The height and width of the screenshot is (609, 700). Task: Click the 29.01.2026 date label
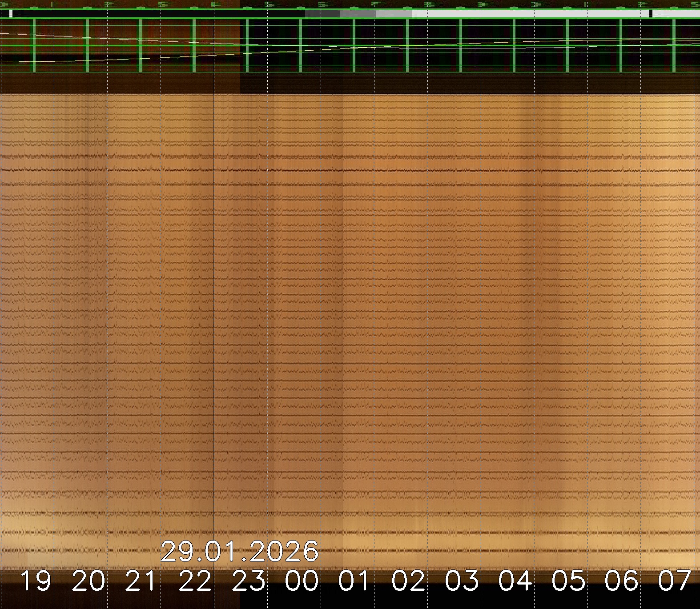tap(239, 552)
